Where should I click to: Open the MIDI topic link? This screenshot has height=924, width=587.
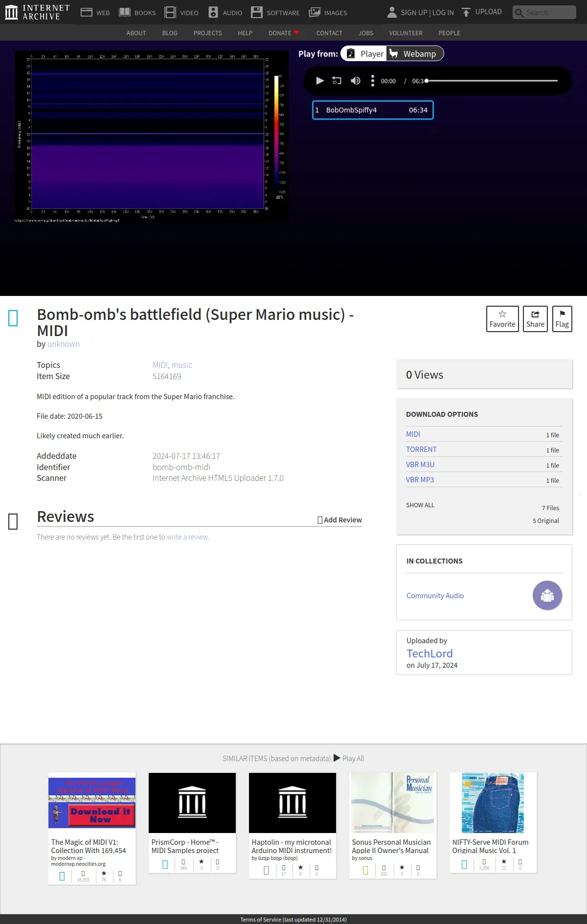[160, 365]
